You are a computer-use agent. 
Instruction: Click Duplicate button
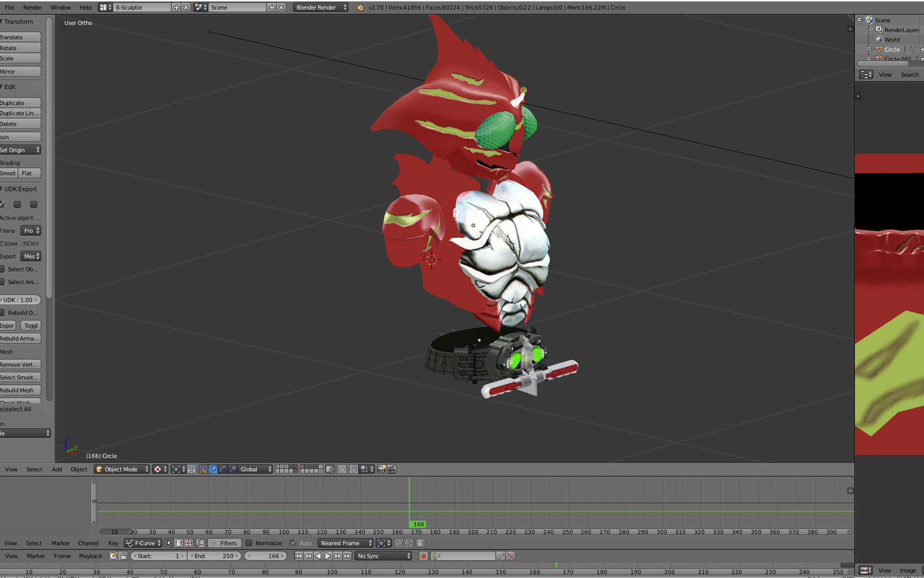20,103
